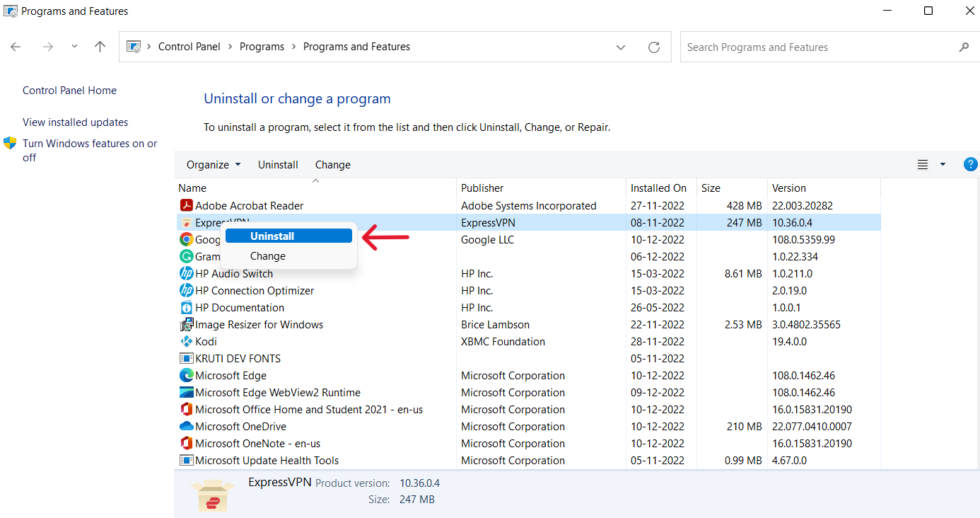The width and height of the screenshot is (980, 518).
Task: Click version 3.0.4802.35565 cell
Action: point(806,325)
